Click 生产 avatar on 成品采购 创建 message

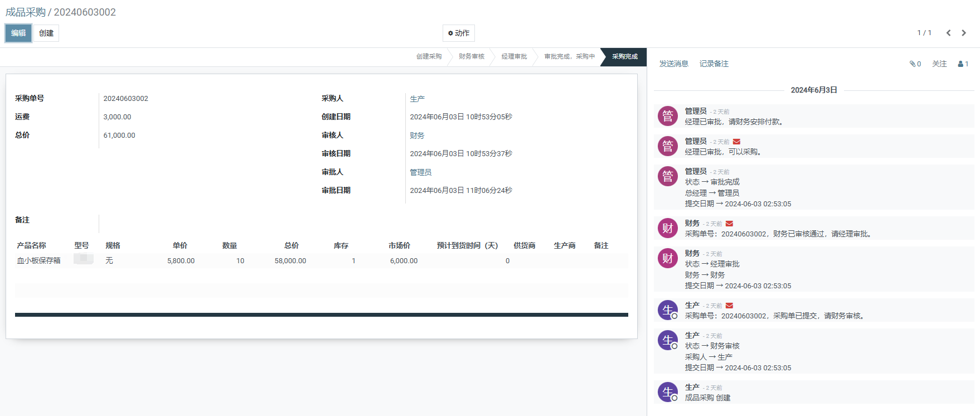click(x=667, y=392)
